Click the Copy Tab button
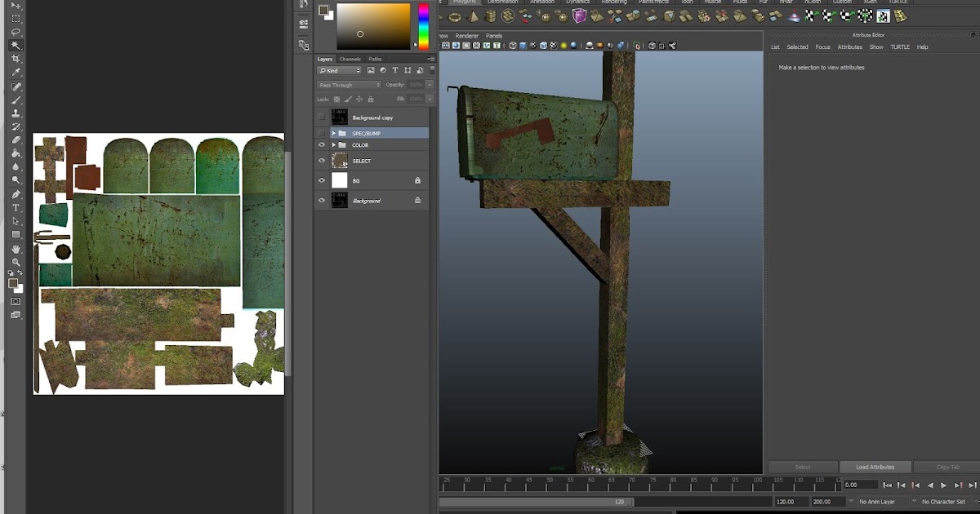 point(947,467)
